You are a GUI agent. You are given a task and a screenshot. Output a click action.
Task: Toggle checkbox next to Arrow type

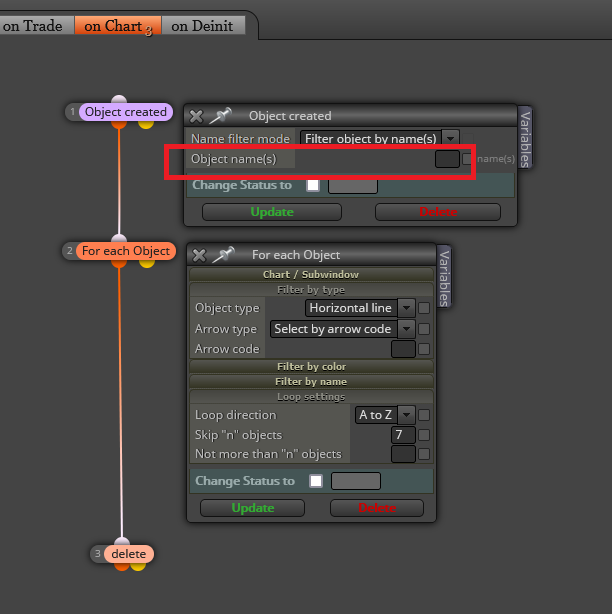[x=424, y=329]
